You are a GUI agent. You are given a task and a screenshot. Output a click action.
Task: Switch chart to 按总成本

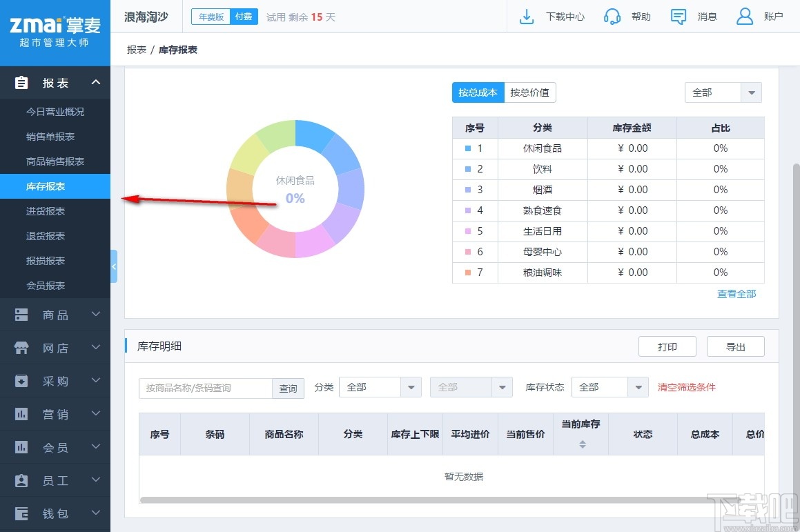point(478,92)
